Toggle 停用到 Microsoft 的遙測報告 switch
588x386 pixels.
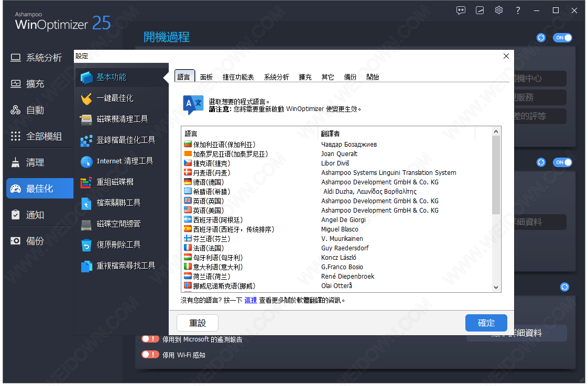(150, 339)
